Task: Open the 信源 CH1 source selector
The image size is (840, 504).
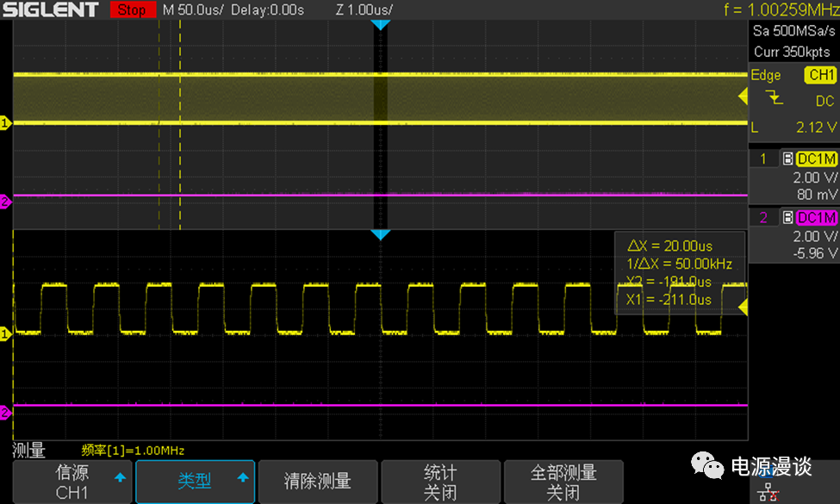Action: coord(72,482)
